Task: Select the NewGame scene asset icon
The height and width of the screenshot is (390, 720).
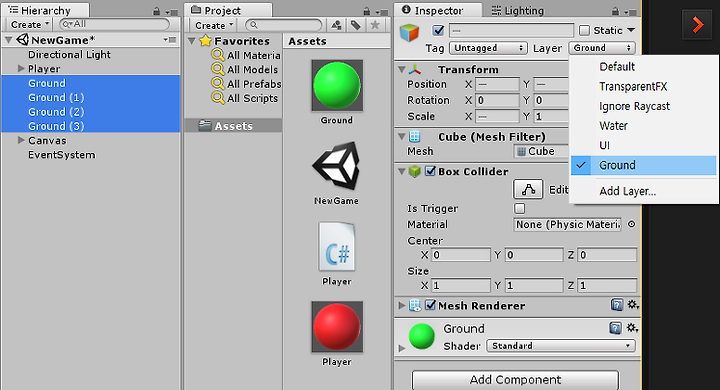Action: (x=337, y=166)
